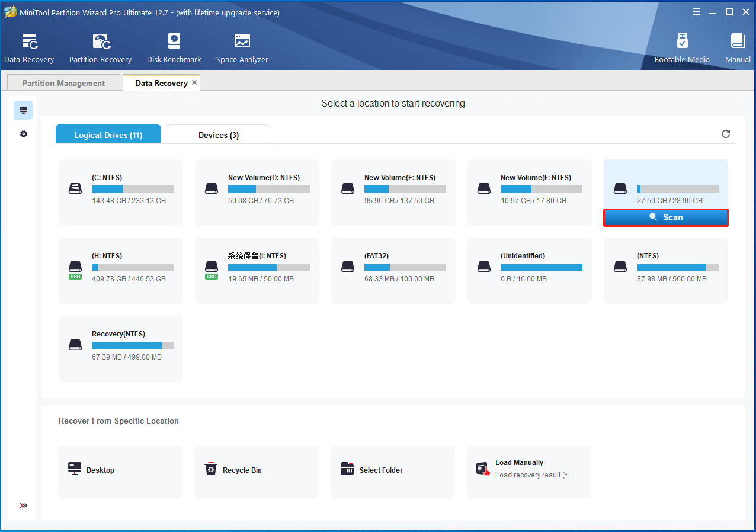The height and width of the screenshot is (532, 756).
Task: Click 409.78 GB / 446.53 GB text
Action: [129, 279]
